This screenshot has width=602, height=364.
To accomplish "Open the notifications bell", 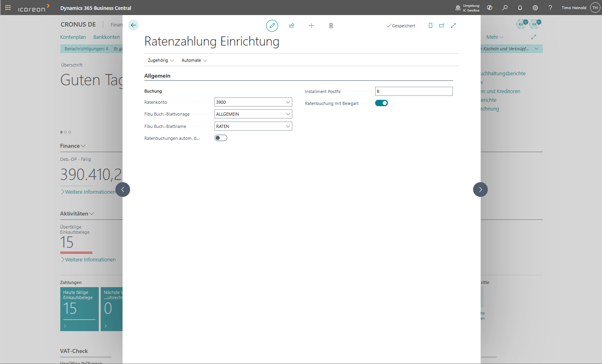I will click(520, 8).
